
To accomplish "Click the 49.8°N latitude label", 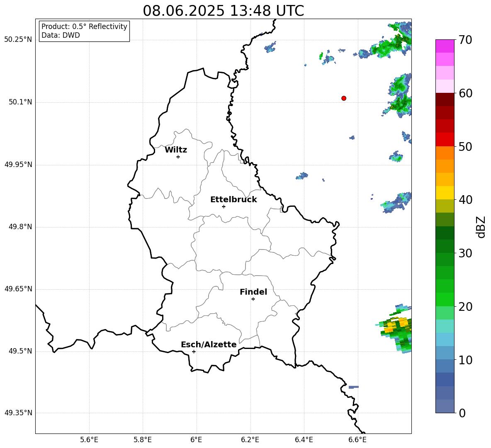I will pos(20,227).
